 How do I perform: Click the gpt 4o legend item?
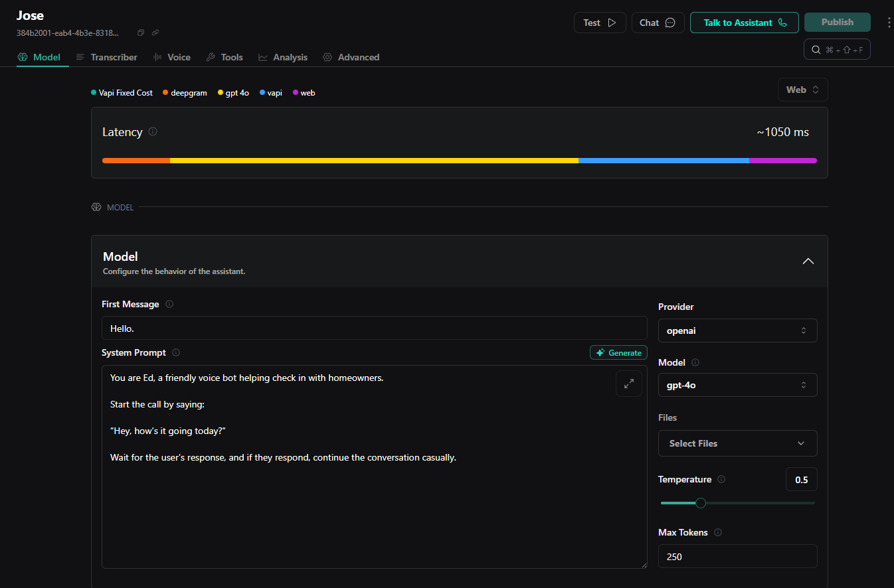(x=233, y=93)
